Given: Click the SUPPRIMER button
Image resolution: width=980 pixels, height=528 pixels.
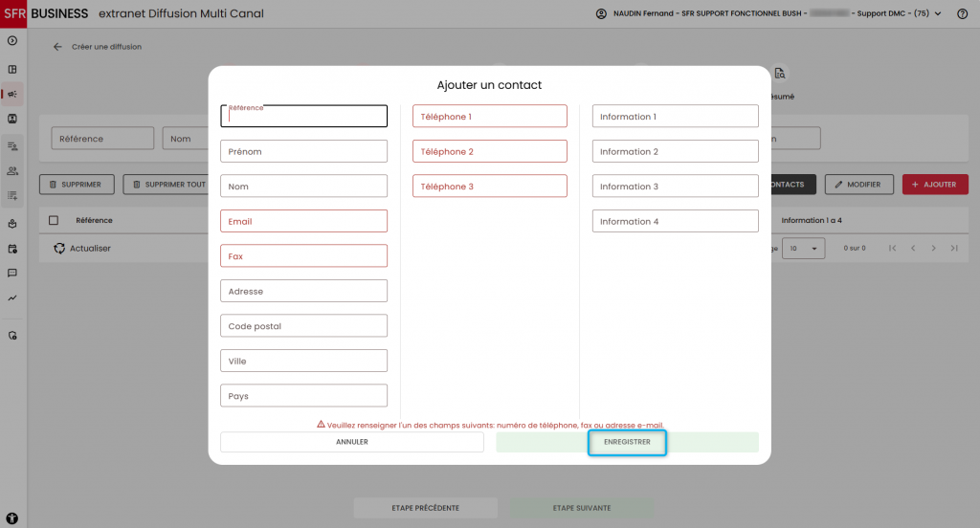Looking at the screenshot, I should (77, 185).
